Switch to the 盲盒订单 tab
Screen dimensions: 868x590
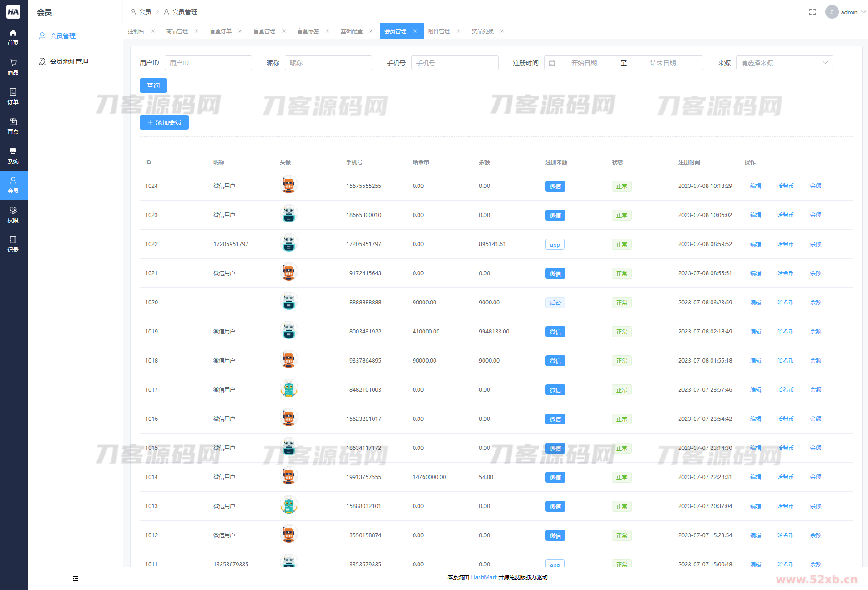[x=221, y=31]
